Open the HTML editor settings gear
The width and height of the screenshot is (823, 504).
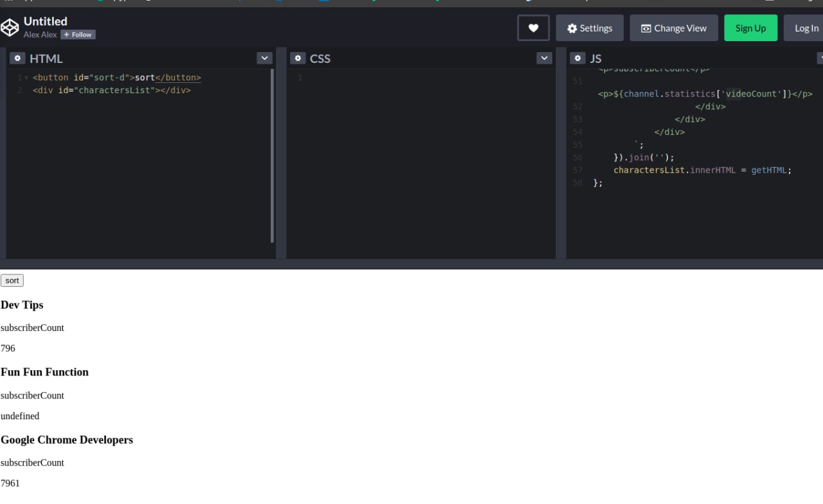pos(17,58)
